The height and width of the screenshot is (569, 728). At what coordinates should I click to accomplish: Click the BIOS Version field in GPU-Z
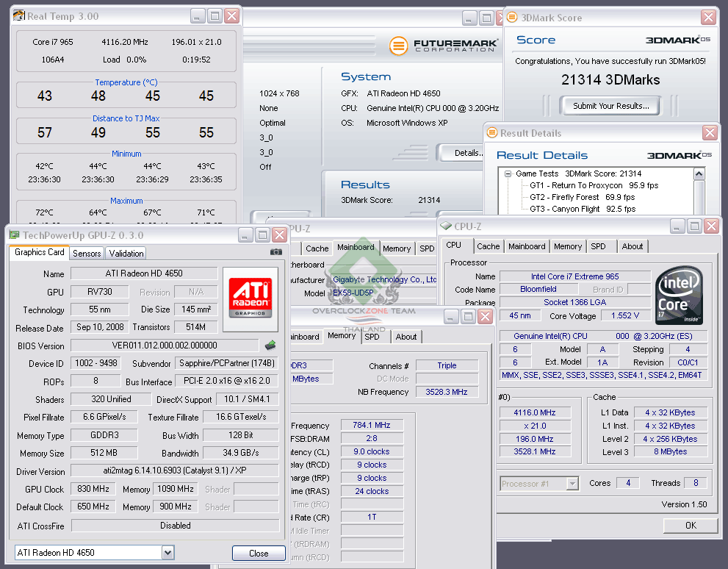pos(165,345)
